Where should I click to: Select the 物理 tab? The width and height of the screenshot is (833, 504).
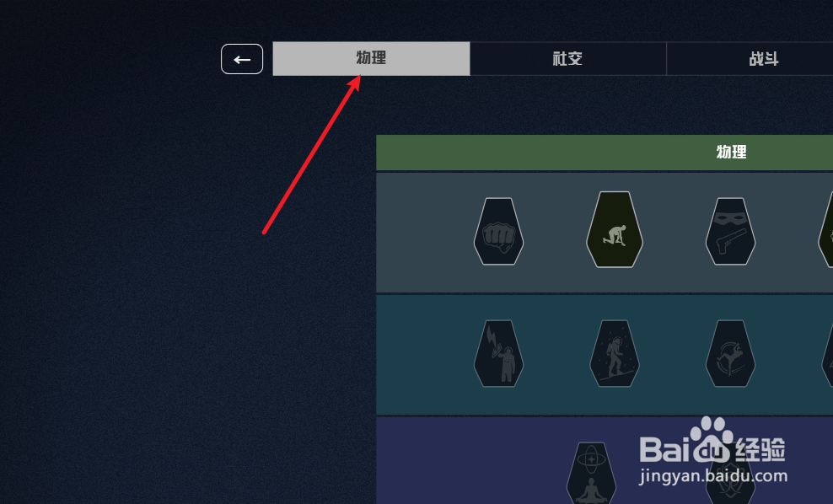(x=371, y=58)
